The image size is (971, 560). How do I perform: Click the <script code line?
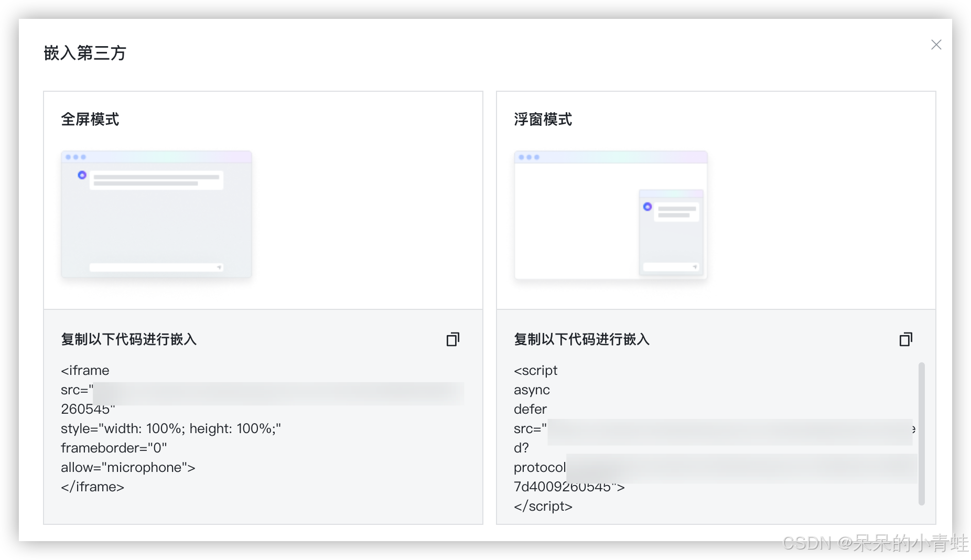[535, 370]
